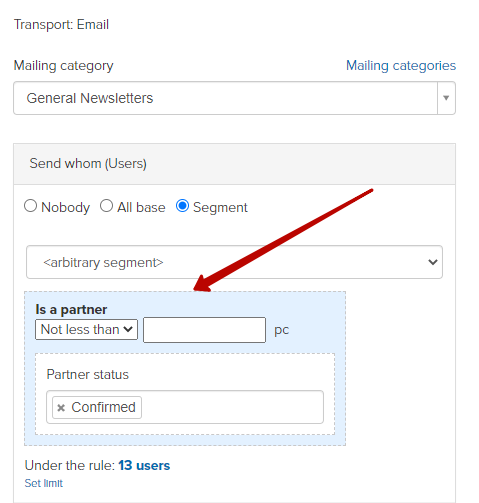
Task: Select the Segment radio option
Action: pos(182,206)
